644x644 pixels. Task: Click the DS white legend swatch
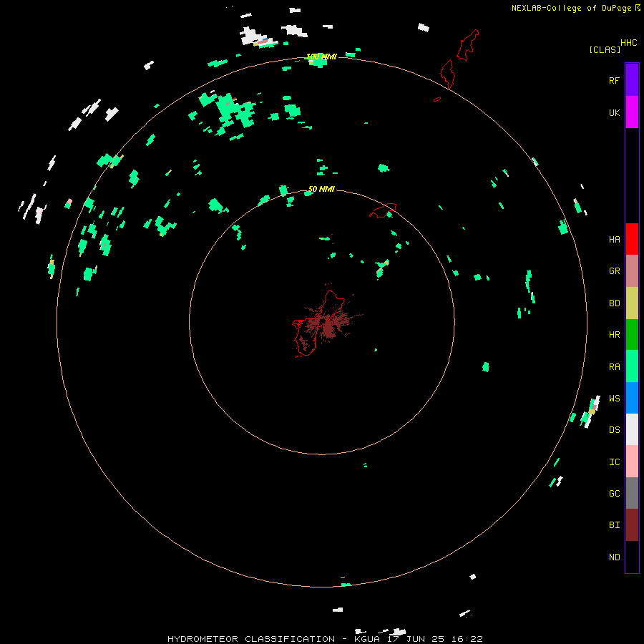coord(632,429)
